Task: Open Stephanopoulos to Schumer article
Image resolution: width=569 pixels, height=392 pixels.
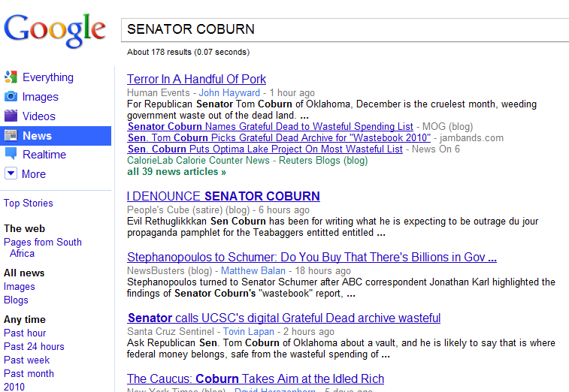Action: (311, 258)
